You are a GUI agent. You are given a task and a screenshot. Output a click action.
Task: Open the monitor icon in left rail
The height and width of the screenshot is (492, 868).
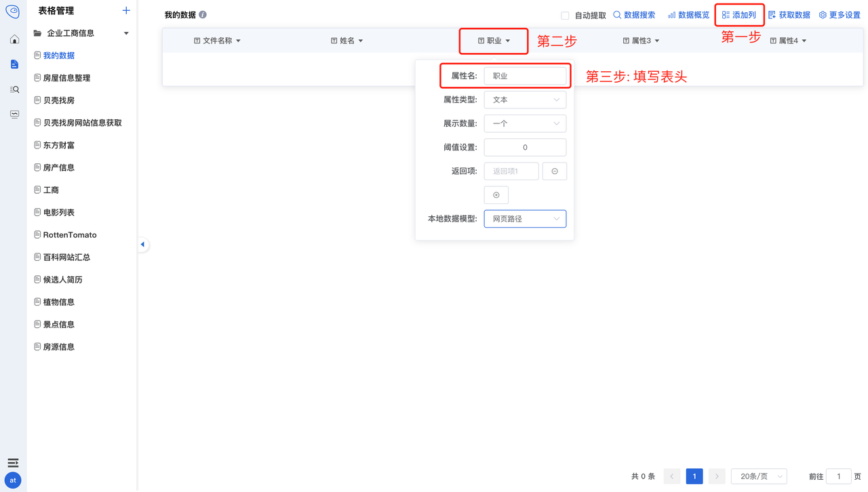point(14,115)
